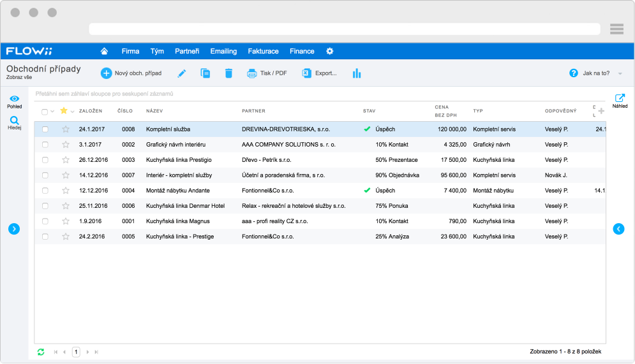Duplicate record with the copy icon

tap(205, 73)
